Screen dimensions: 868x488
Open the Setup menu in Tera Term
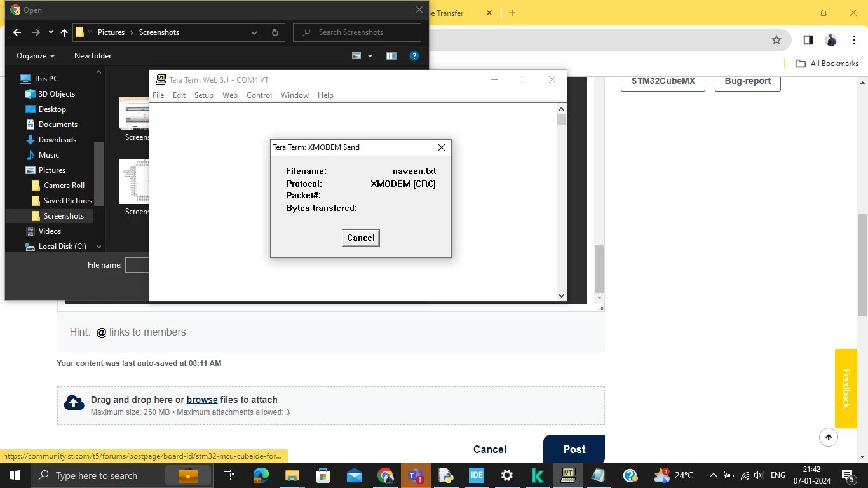pos(204,95)
